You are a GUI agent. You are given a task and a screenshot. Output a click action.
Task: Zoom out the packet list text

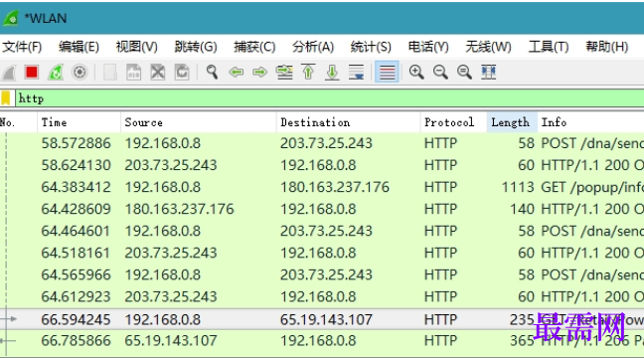coord(440,72)
